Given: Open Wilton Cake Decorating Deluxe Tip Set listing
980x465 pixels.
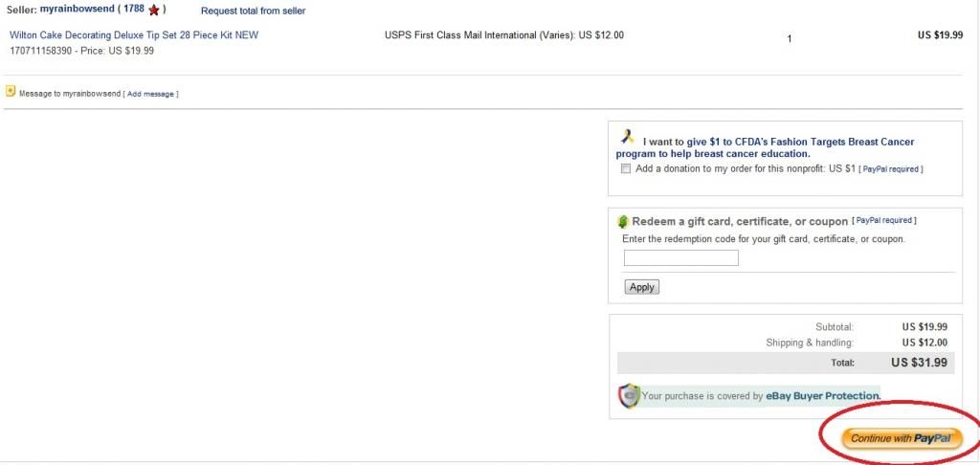Looking at the screenshot, I should point(134,35).
